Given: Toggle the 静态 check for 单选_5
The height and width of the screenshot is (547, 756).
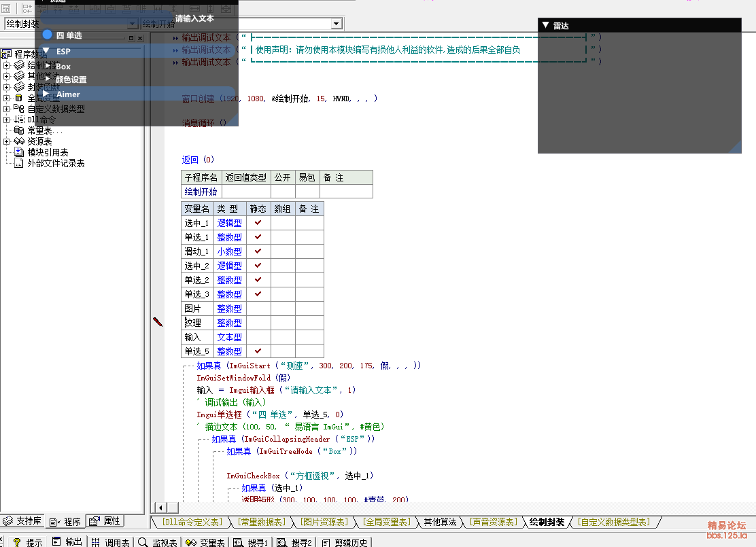Looking at the screenshot, I should (258, 351).
